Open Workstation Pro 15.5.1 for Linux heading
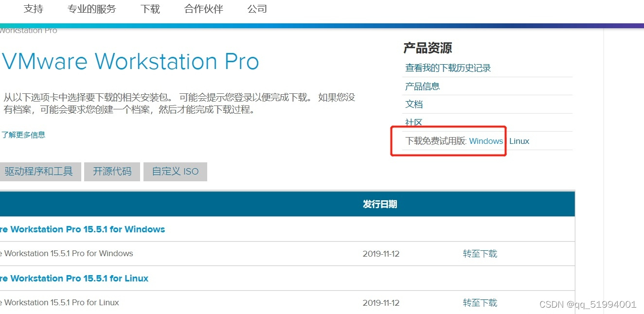Viewport: 644px width, 314px height. coord(74,279)
